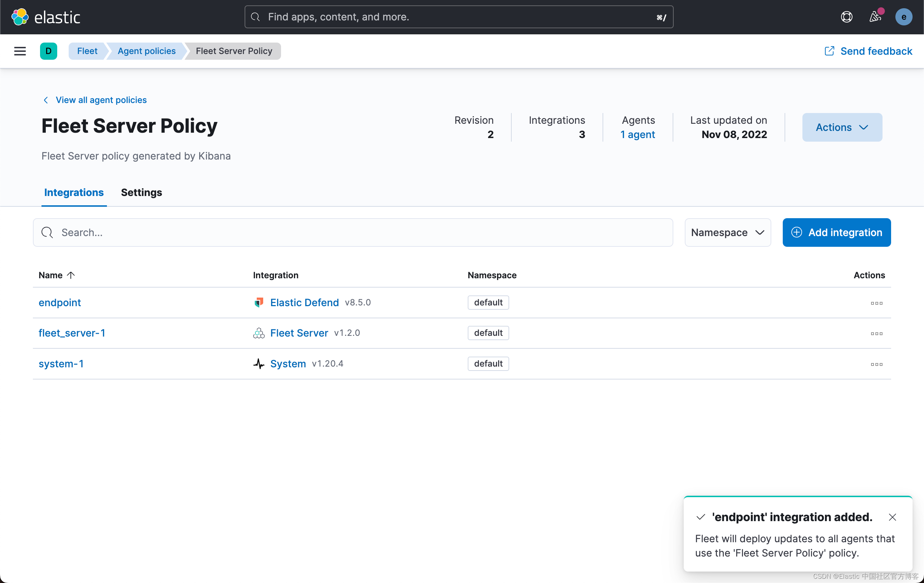Open actions menu for system-1 row
The width and height of the screenshot is (924, 583).
pos(876,364)
